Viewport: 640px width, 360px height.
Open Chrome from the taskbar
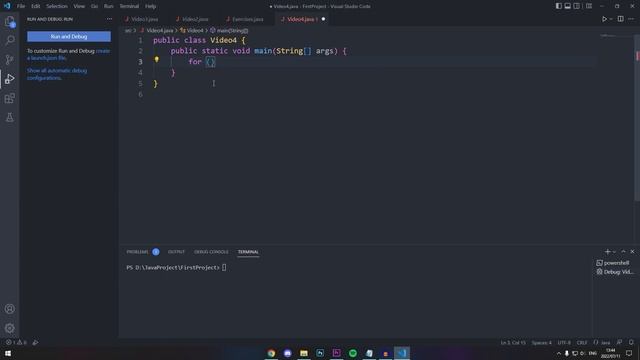pos(271,353)
